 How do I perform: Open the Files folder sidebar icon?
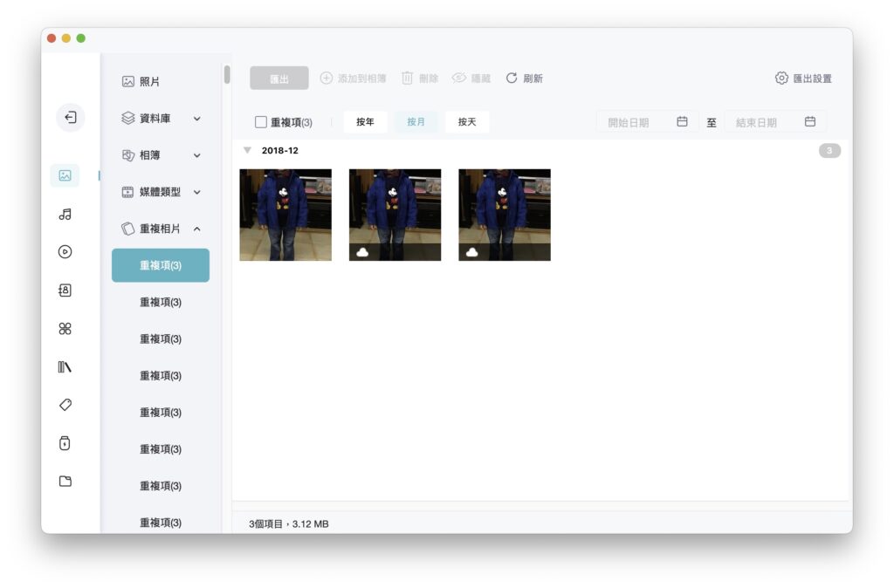[65, 482]
